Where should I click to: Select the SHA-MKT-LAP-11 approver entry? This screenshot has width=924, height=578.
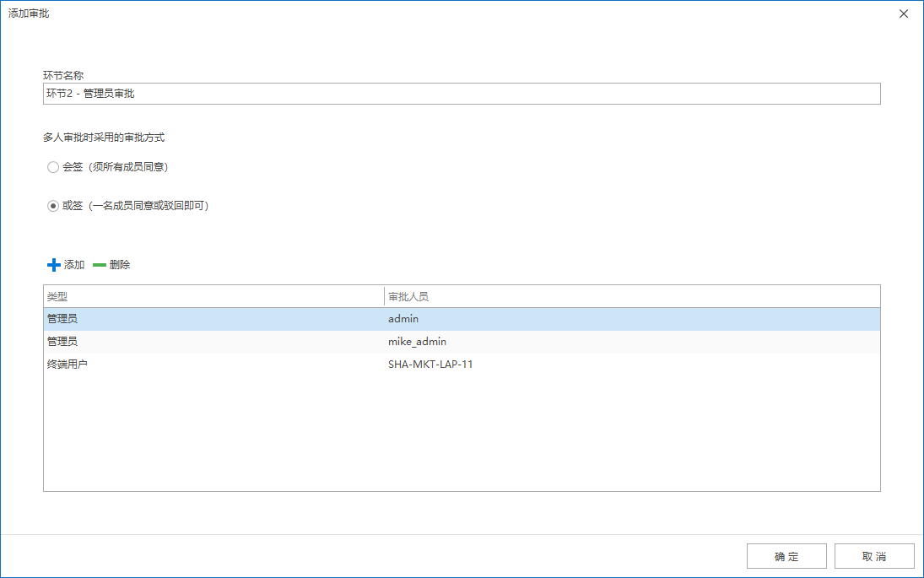[x=430, y=365]
